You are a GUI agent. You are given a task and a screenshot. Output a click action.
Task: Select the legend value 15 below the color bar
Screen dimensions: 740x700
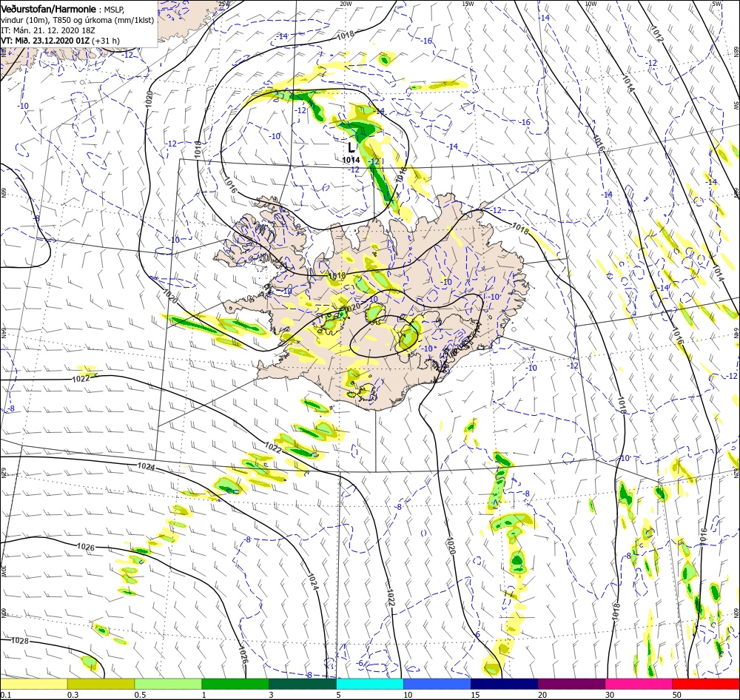coord(475,695)
